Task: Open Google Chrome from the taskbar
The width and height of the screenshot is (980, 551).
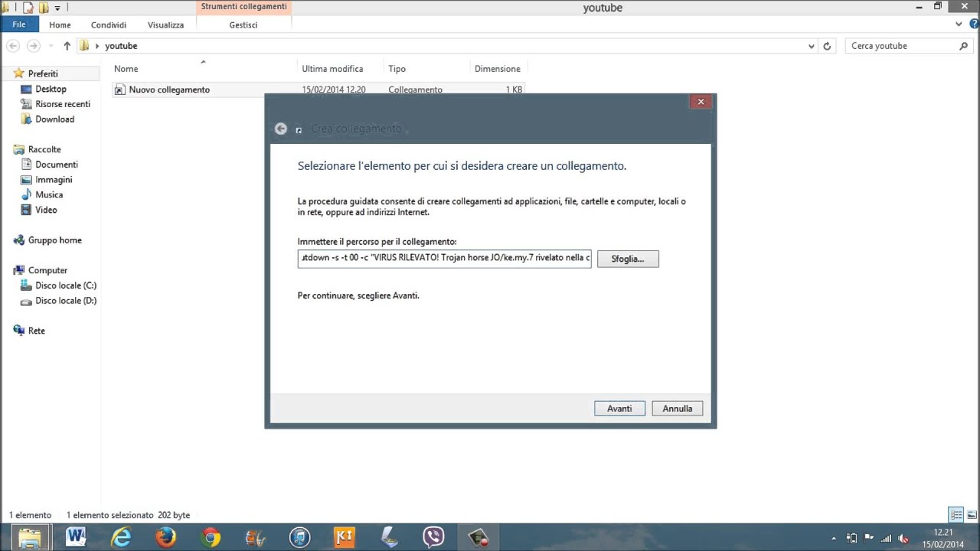Action: coord(211,537)
